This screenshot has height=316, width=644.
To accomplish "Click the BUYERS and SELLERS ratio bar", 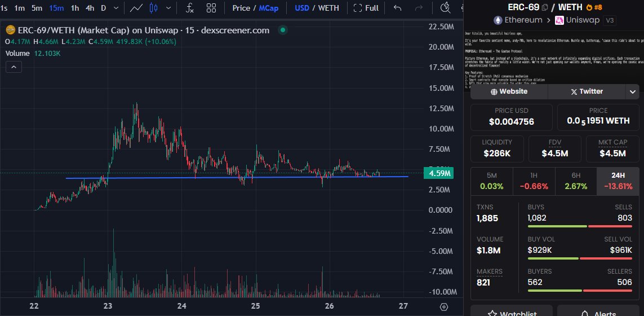I will [580, 290].
